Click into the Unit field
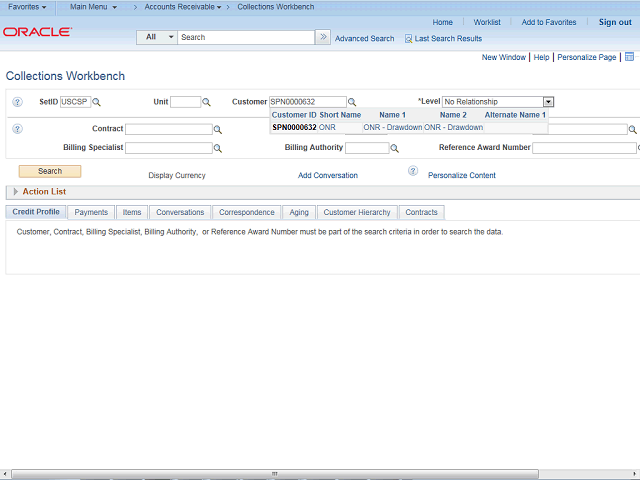Screen dimensions: 640x480 coord(185,102)
